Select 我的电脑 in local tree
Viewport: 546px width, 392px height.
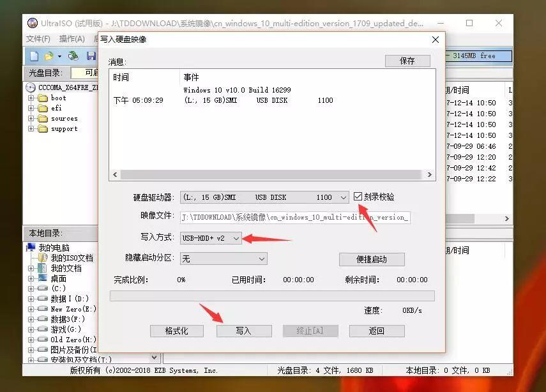54,248
